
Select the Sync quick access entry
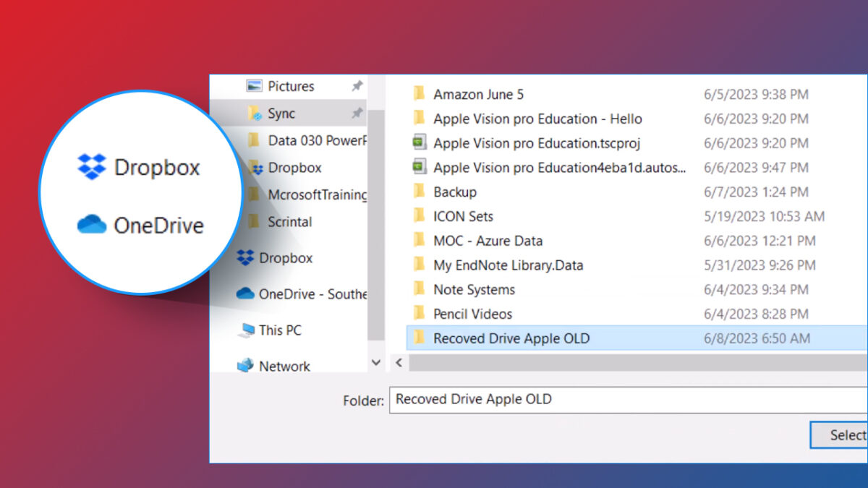click(281, 114)
